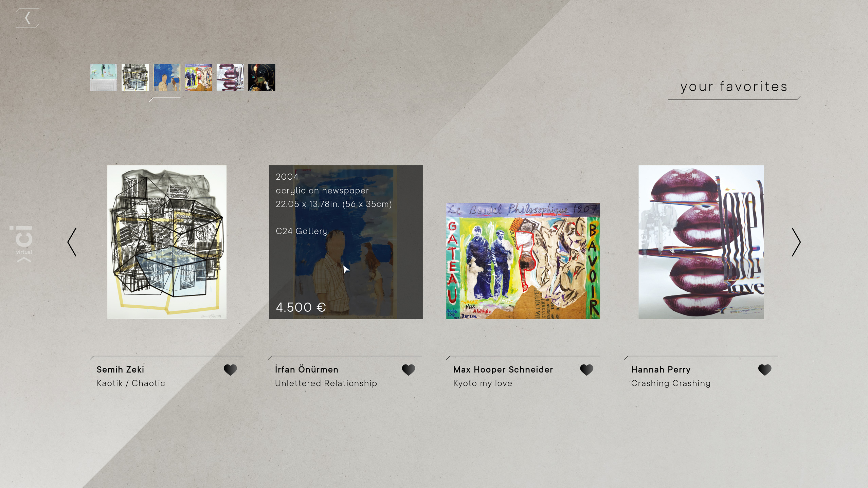Open artist name Semih Zeki
Image resolution: width=868 pixels, height=488 pixels.
(x=120, y=369)
